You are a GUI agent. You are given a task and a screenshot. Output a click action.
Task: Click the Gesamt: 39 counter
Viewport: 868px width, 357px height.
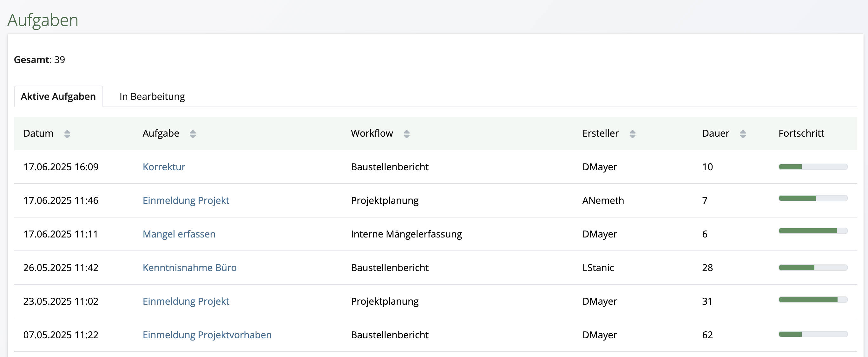click(x=39, y=60)
